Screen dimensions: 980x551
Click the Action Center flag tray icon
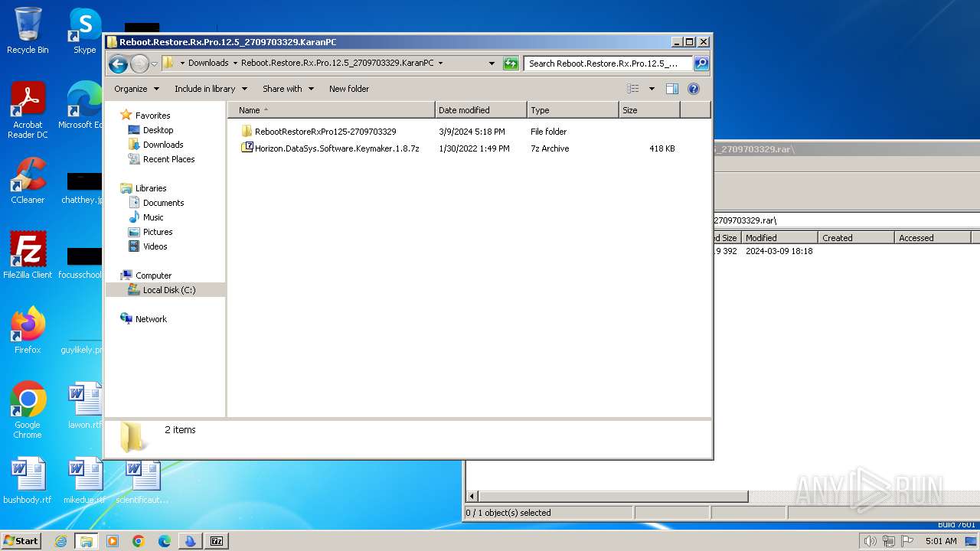(x=906, y=541)
